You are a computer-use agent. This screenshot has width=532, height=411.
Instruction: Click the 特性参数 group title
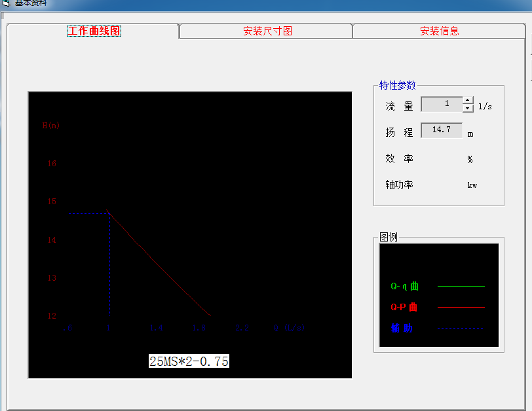point(397,85)
